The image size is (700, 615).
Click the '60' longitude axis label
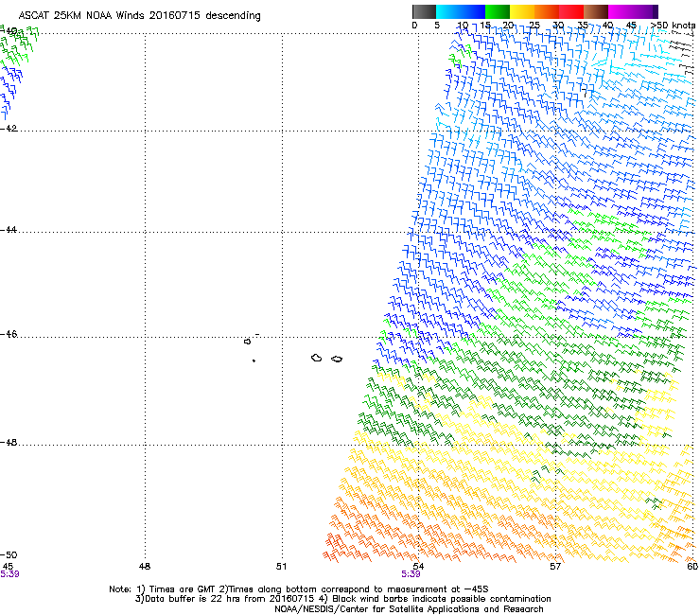[x=692, y=567]
